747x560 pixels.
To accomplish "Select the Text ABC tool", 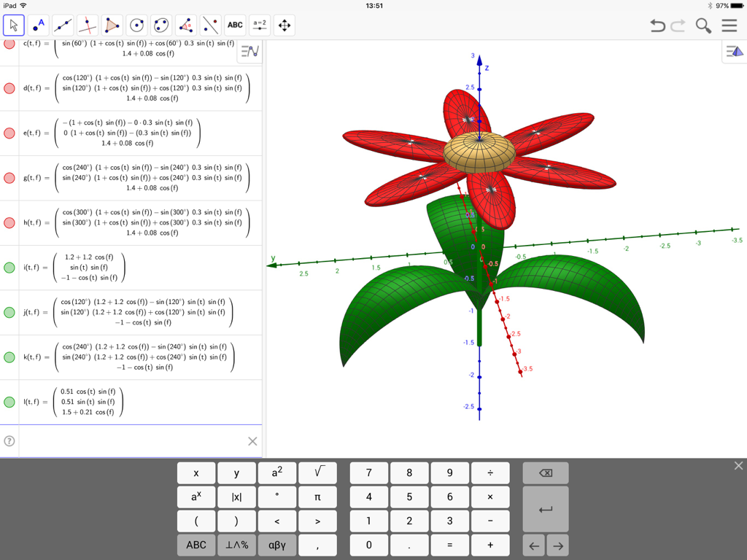I will click(x=235, y=25).
